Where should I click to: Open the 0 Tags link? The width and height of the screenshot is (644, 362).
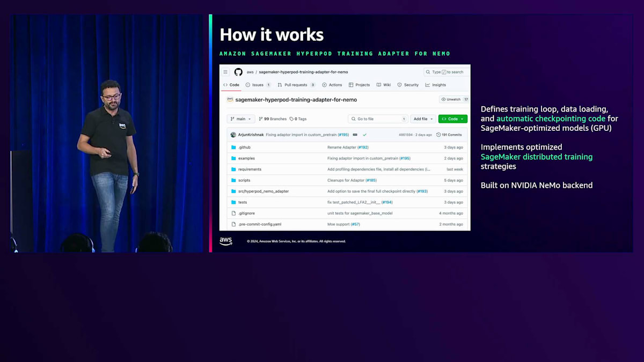click(x=298, y=119)
